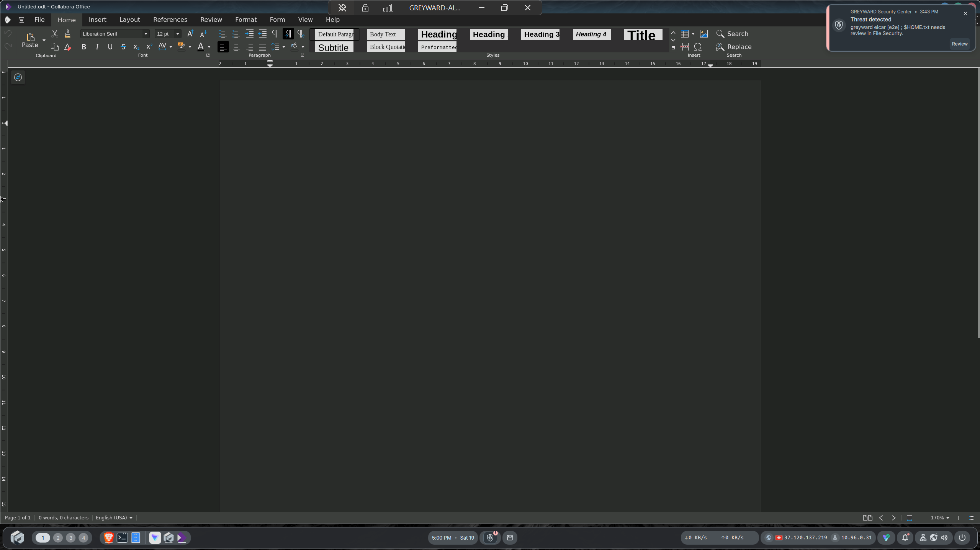980x550 pixels.
Task: Click the Special Character omega icon
Action: coord(698,47)
